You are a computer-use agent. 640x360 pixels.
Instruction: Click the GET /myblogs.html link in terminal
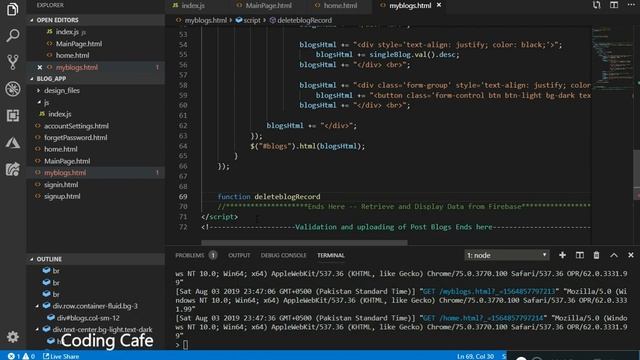[489, 291]
